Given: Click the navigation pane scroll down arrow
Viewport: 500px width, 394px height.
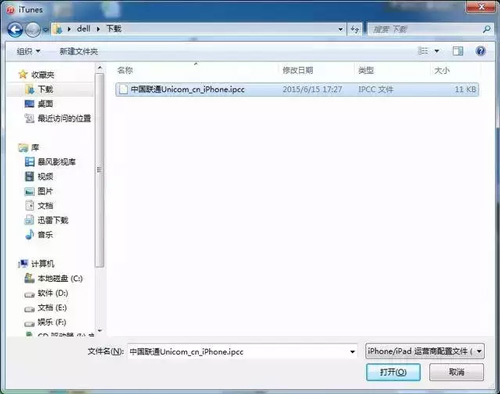Looking at the screenshot, I should [x=100, y=331].
